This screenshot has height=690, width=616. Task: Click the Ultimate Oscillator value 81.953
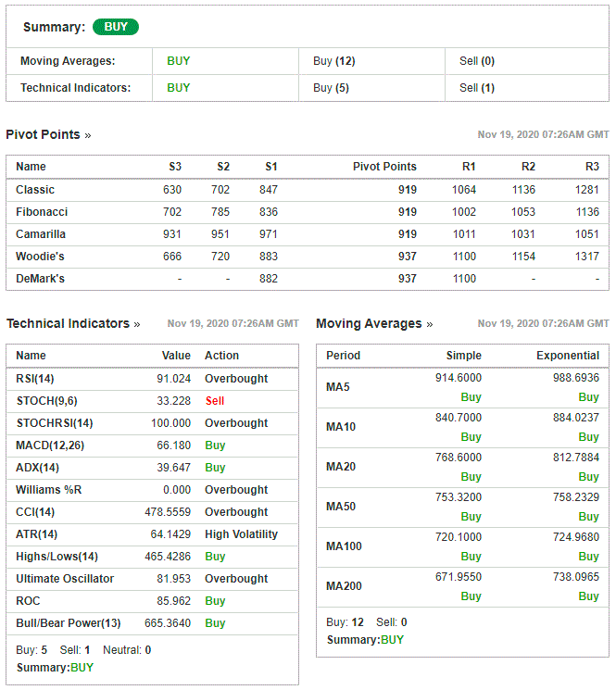point(174,579)
